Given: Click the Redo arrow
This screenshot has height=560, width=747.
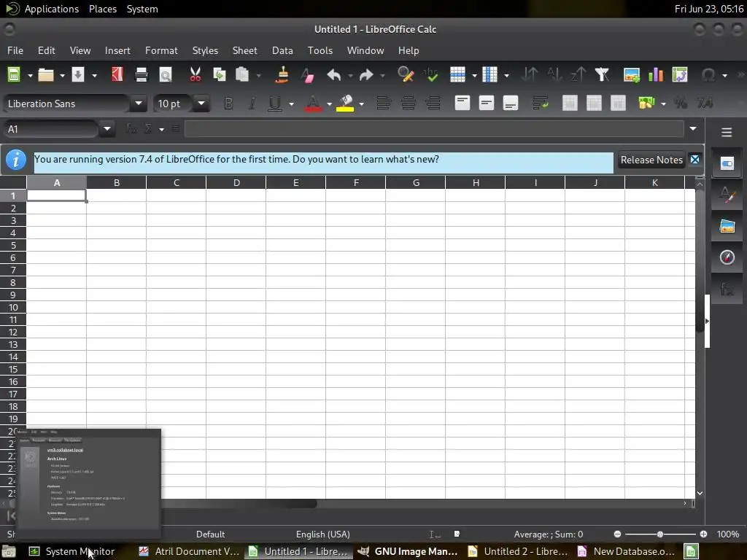Looking at the screenshot, I should pos(366,75).
